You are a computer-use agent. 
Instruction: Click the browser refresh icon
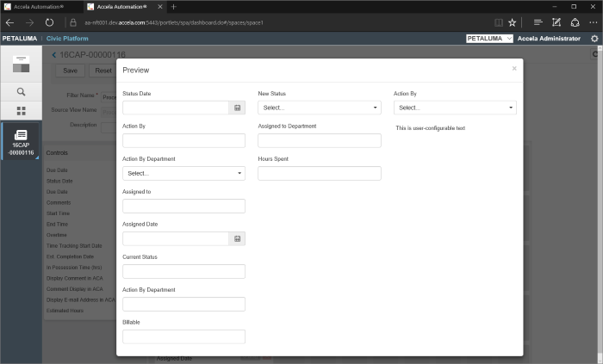pos(49,22)
